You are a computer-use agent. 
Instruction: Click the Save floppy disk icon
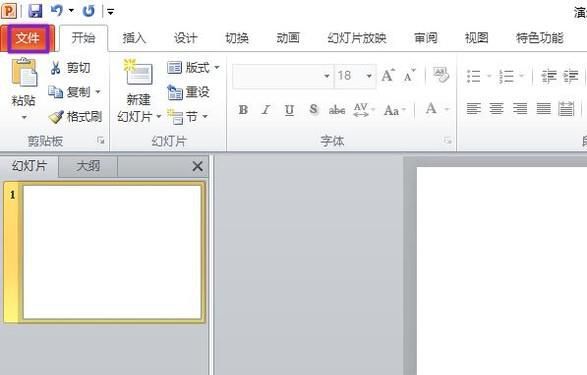(35, 11)
